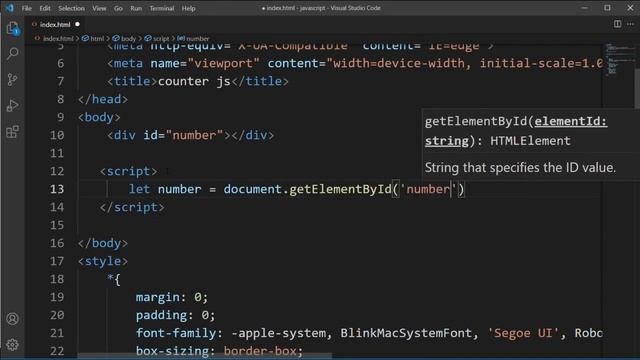Open the Run menu
This screenshot has width=640, height=360.
click(x=136, y=8)
